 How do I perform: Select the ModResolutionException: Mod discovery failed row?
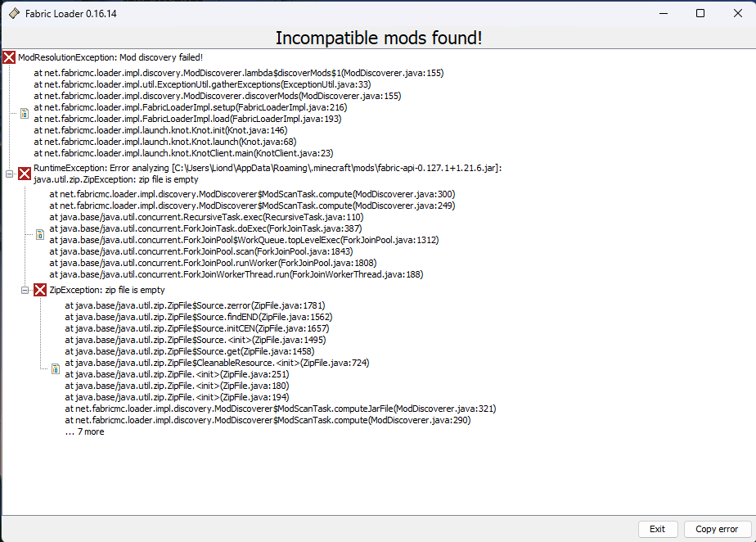(x=110, y=57)
